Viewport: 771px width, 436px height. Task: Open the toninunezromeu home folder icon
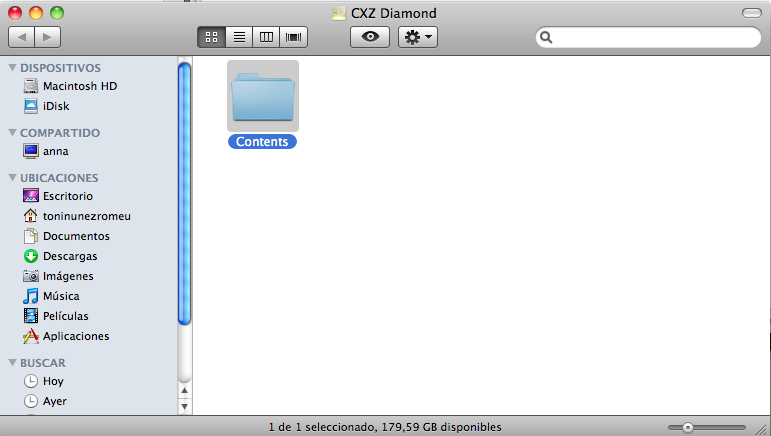point(30,216)
